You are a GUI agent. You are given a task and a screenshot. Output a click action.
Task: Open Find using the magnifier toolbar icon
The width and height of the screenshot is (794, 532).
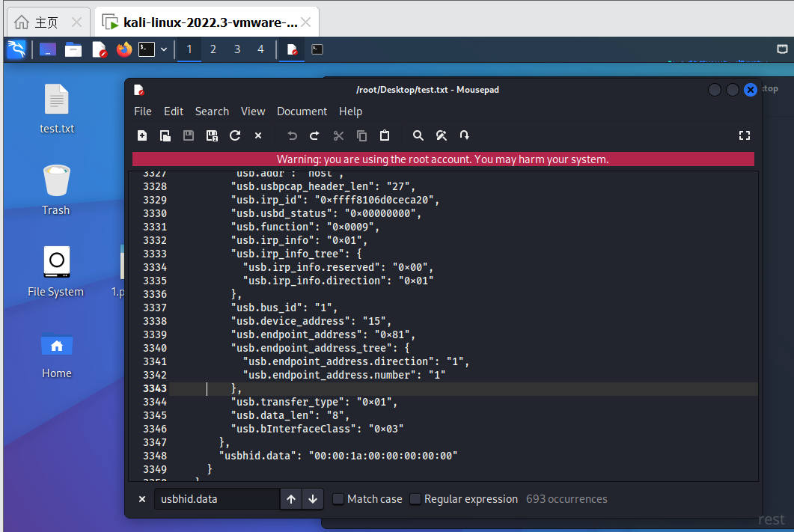pos(418,135)
